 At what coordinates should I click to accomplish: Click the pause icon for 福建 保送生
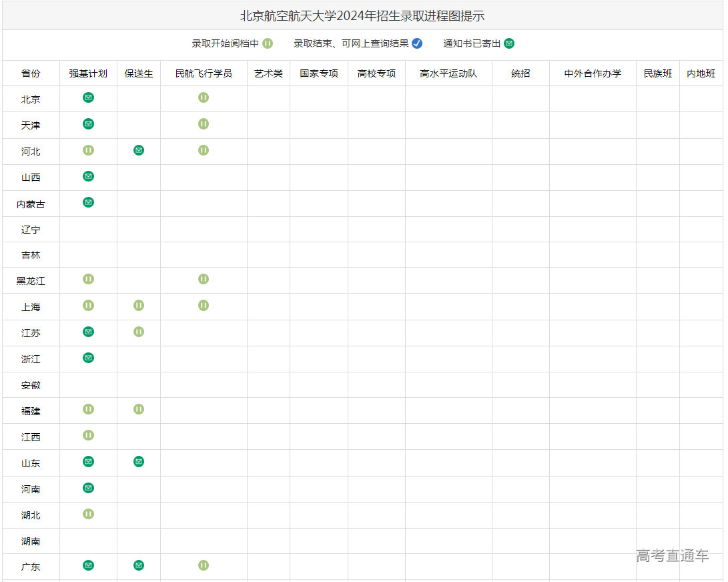pos(139,409)
